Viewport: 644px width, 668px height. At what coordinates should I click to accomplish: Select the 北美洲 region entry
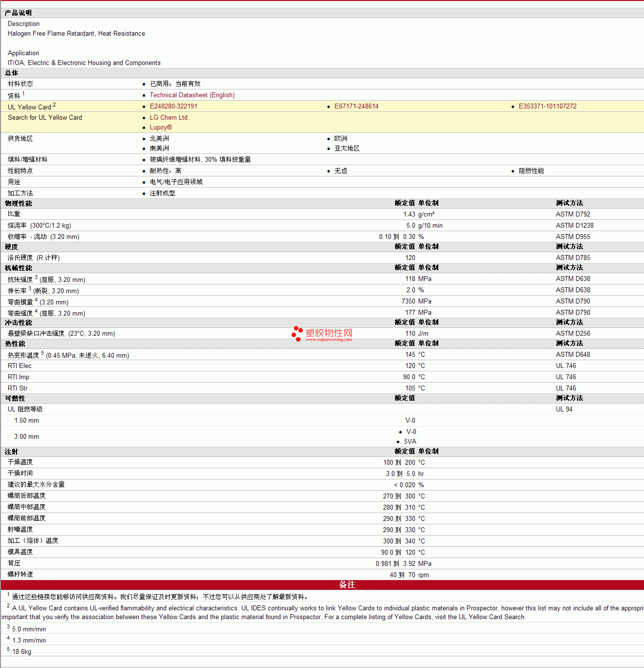(x=159, y=139)
